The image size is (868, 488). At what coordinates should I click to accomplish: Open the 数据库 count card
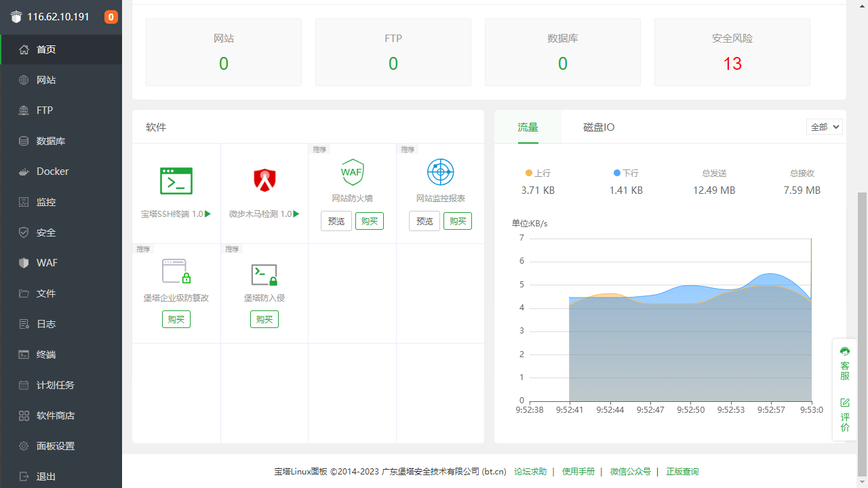(x=563, y=52)
